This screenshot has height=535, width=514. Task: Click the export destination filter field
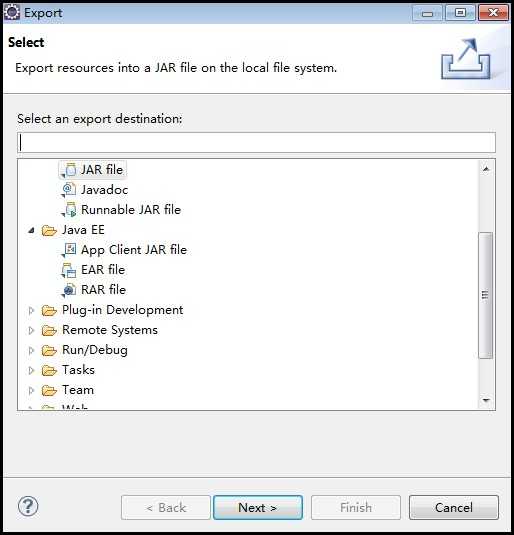[256, 143]
